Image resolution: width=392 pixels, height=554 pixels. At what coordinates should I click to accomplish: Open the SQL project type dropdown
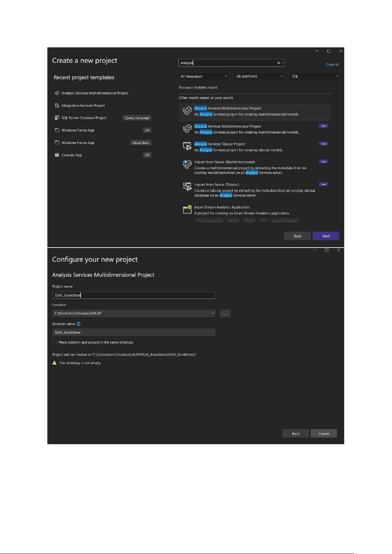pyautogui.click(x=315, y=76)
